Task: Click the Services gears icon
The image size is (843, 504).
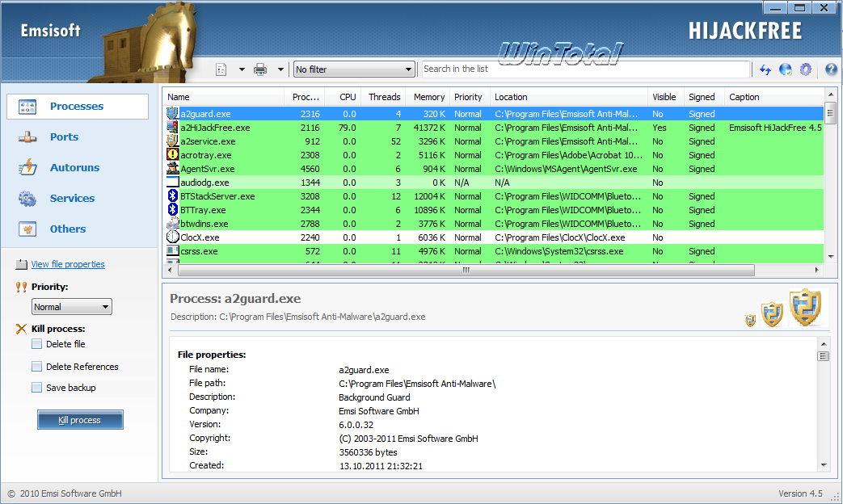Action: click(x=27, y=199)
